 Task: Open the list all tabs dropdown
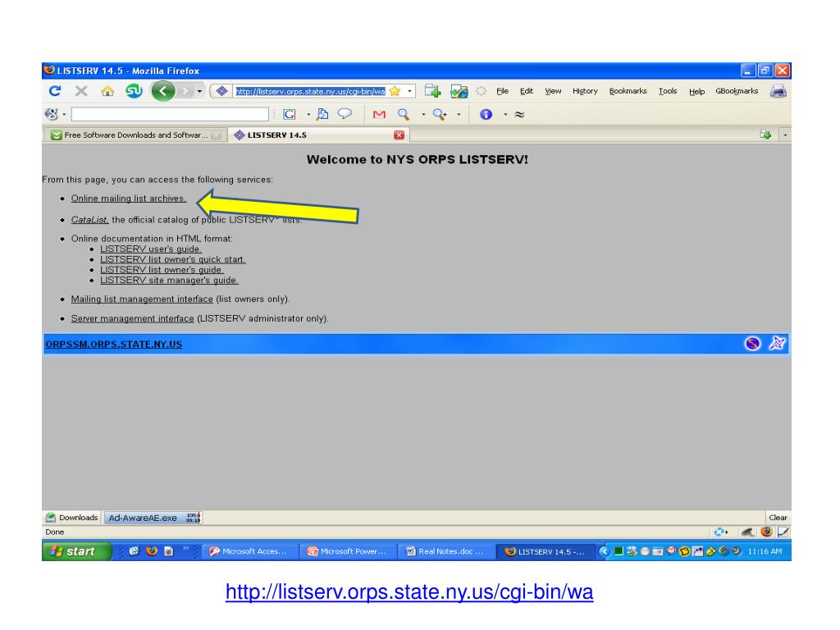(x=785, y=135)
